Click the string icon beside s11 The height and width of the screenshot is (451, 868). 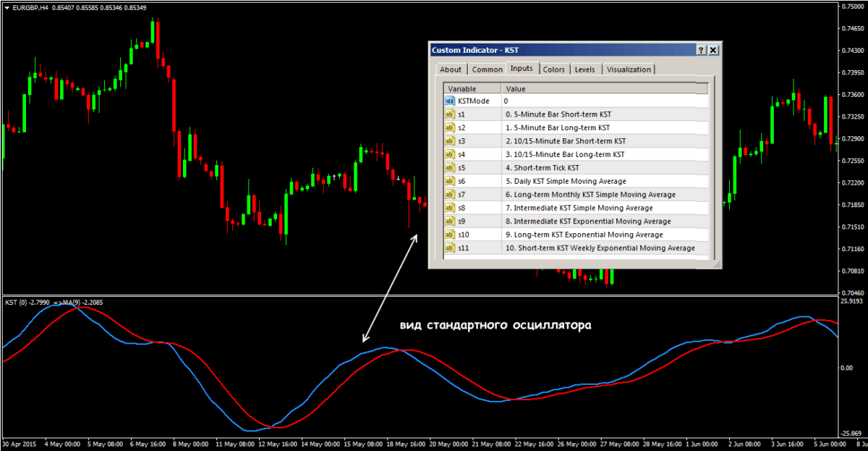coord(449,248)
